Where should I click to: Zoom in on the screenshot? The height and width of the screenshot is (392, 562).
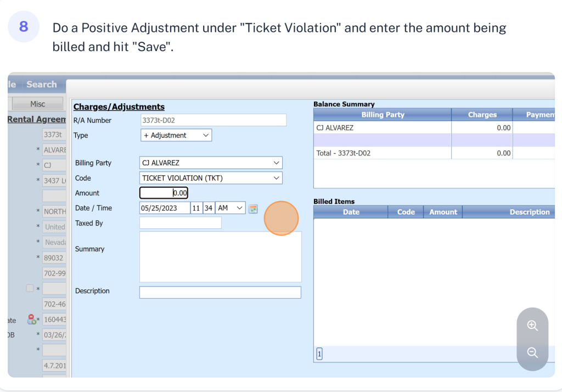click(x=532, y=326)
